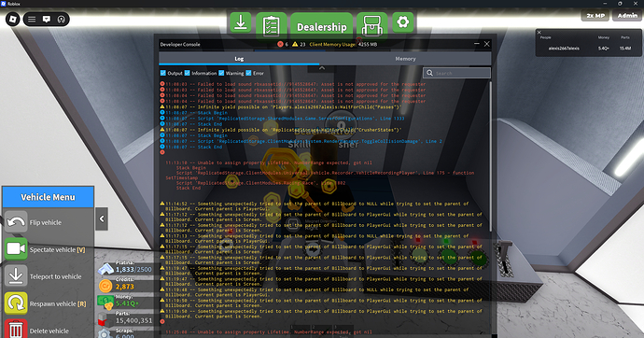Switch to the Memory tab
This screenshot has width=644, height=338.
click(405, 59)
